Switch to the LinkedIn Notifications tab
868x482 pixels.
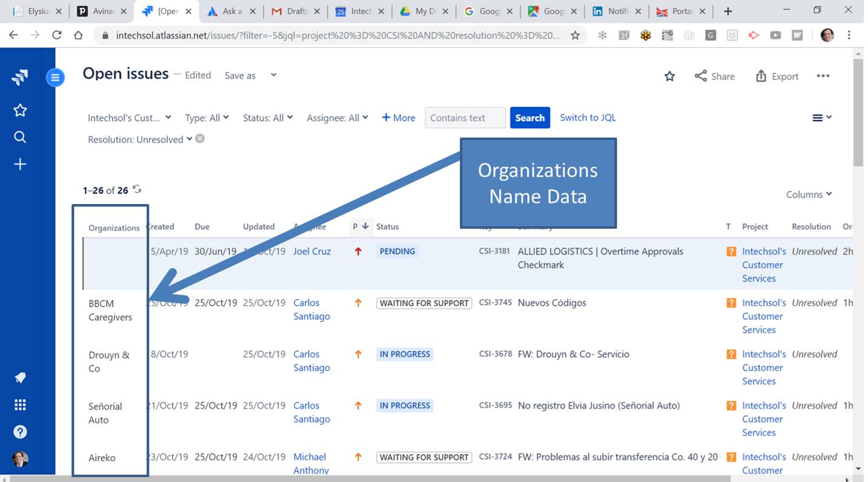(x=617, y=11)
